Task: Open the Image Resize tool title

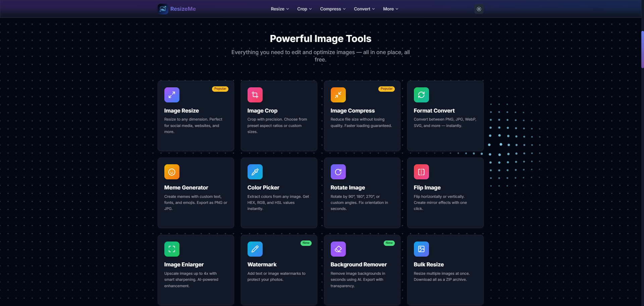Action: point(181,111)
